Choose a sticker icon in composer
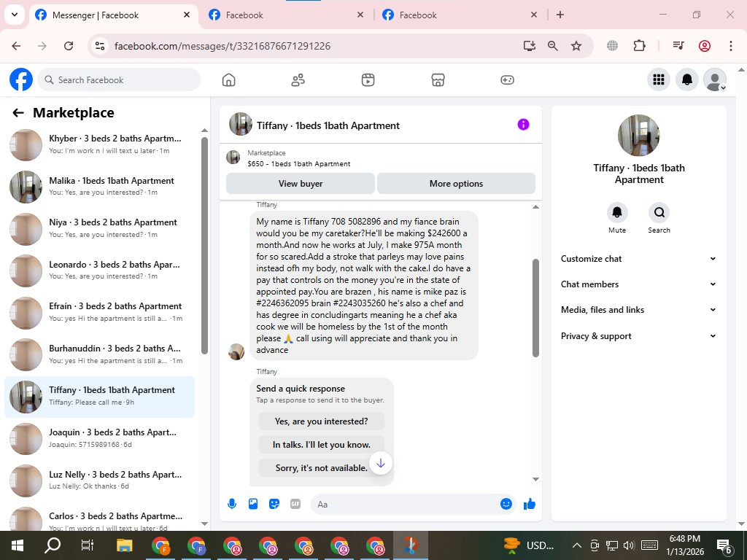 [x=274, y=504]
